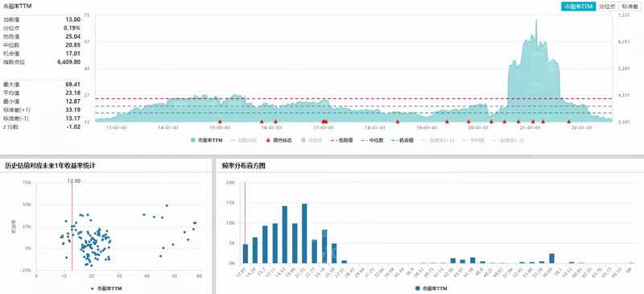Screen dimensions: 644x294
Task: Show the 指数点位 series via legend
Action: click(242, 140)
